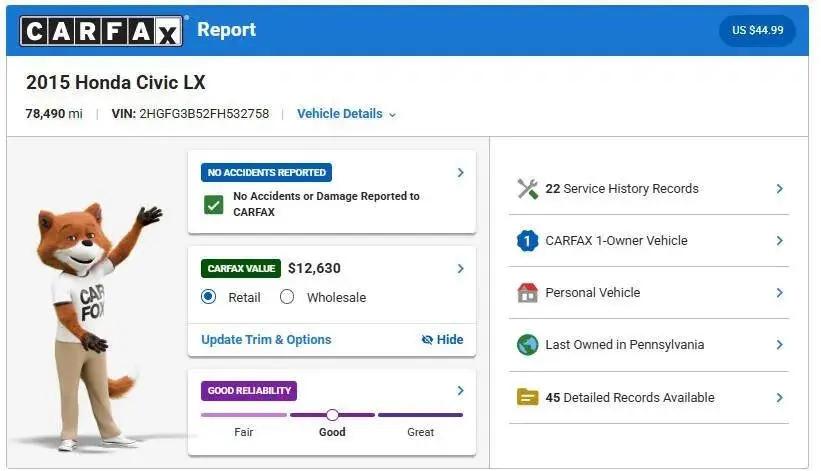The image size is (821, 471).
Task: Click the $12,630 value amount
Action: click(314, 268)
